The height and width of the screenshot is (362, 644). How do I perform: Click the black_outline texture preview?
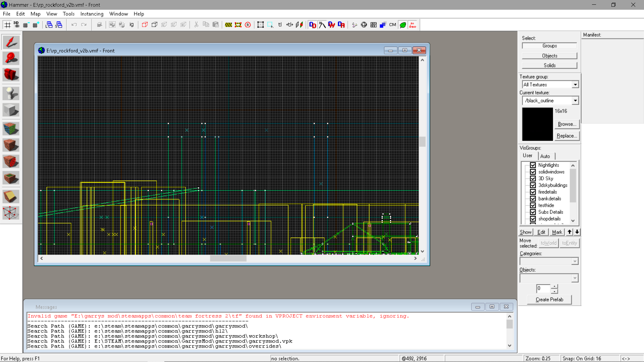[x=537, y=124]
